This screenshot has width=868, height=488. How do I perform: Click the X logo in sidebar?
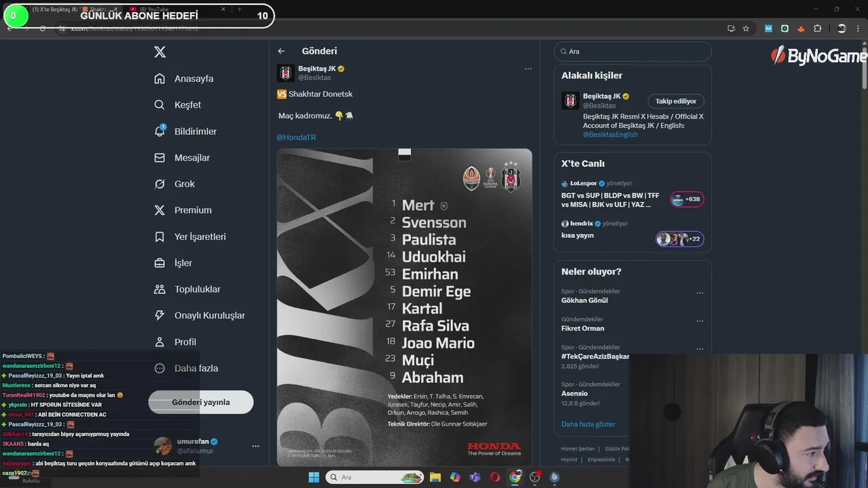click(x=160, y=52)
